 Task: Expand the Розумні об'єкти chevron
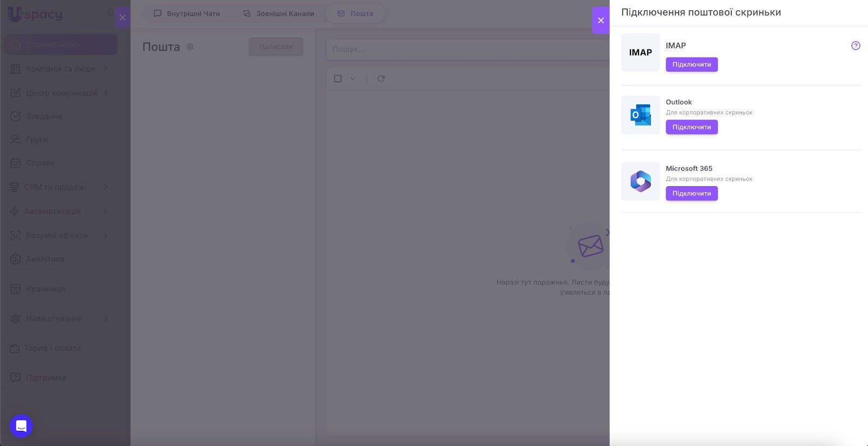[106, 235]
